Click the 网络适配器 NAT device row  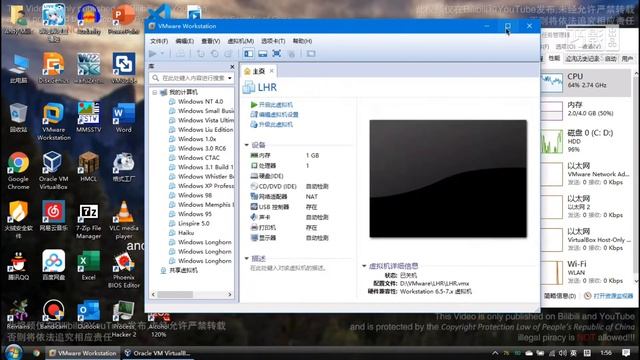[x=290, y=196]
